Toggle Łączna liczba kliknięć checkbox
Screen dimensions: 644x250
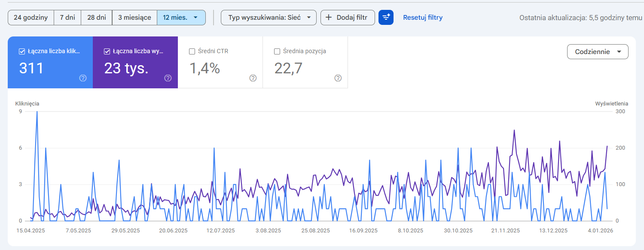pyautogui.click(x=22, y=51)
